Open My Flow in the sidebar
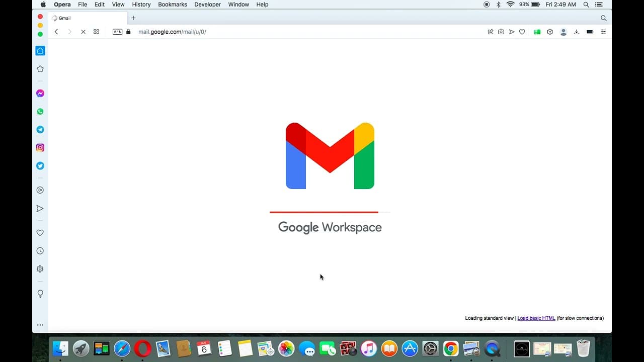 tap(40, 209)
